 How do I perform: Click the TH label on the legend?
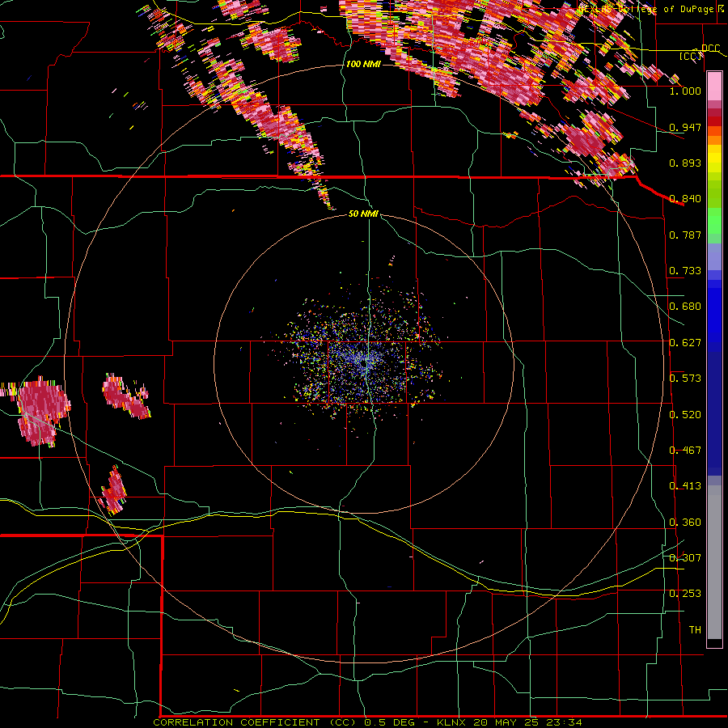coord(695,630)
